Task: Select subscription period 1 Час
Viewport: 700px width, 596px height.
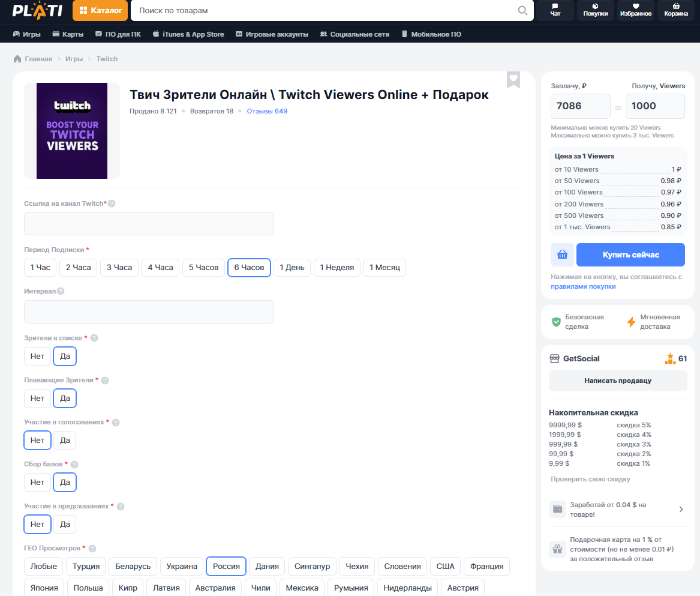Action: (40, 268)
